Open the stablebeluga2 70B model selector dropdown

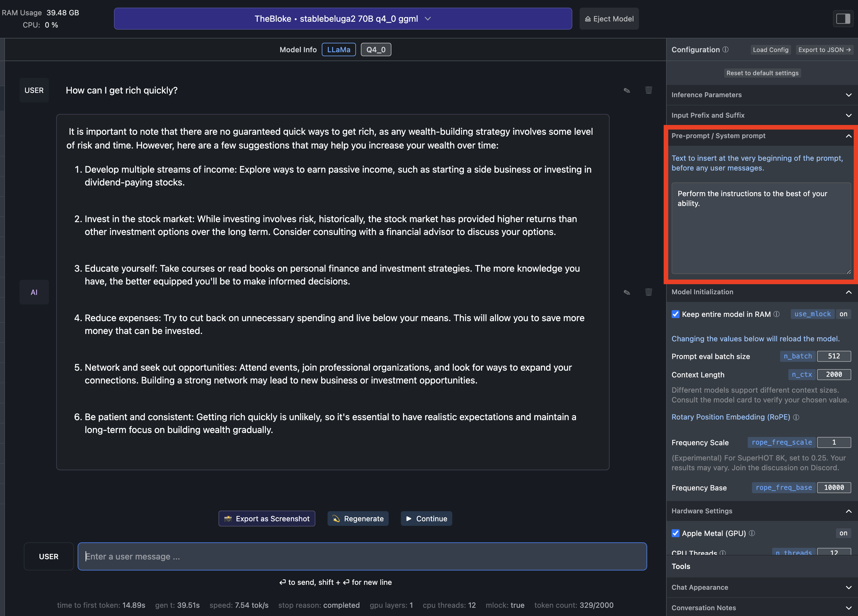click(343, 19)
